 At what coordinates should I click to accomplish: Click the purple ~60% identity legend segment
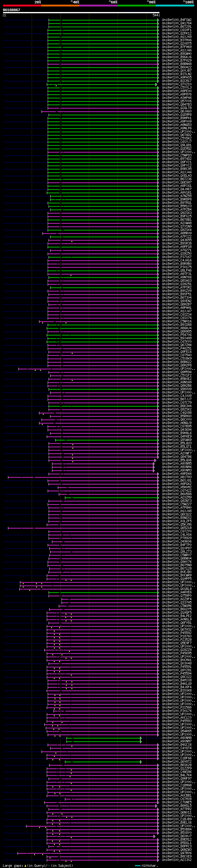coord(99,6)
